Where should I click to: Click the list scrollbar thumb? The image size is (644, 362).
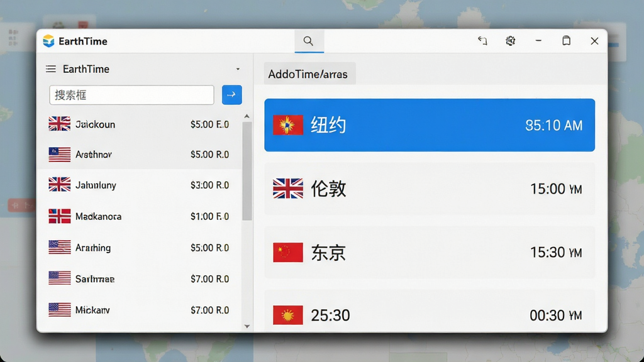[247, 171]
